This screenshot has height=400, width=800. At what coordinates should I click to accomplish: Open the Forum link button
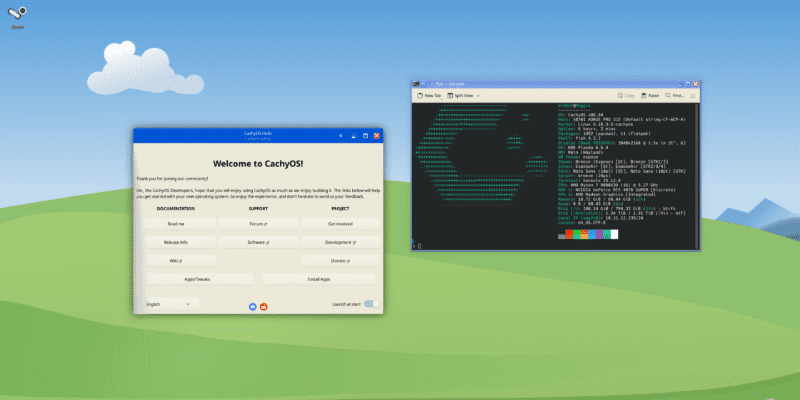click(x=258, y=223)
